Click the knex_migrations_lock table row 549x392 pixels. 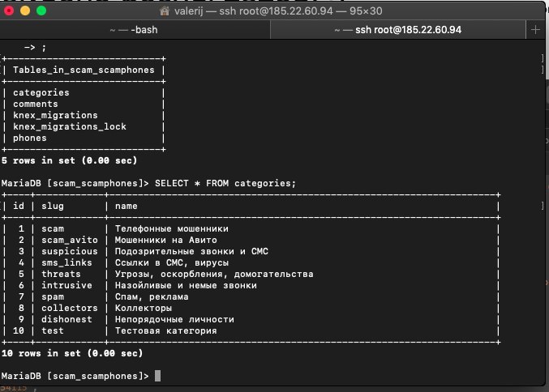(70, 126)
